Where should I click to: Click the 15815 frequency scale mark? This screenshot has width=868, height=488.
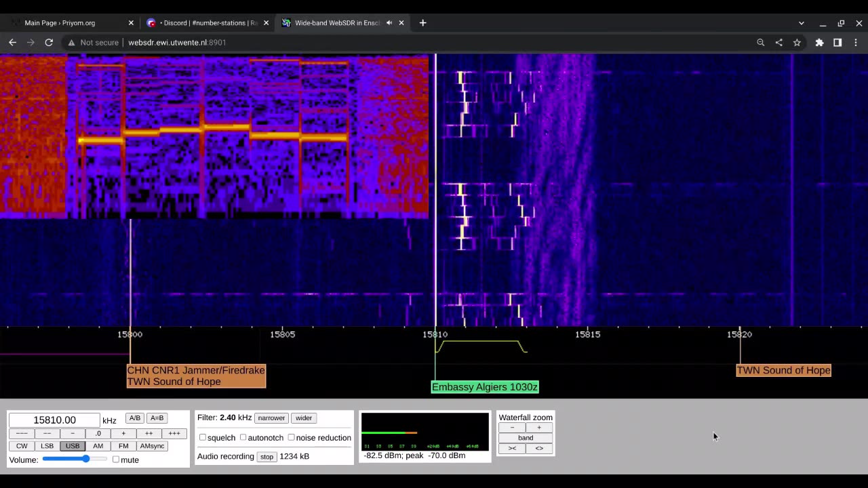point(587,334)
